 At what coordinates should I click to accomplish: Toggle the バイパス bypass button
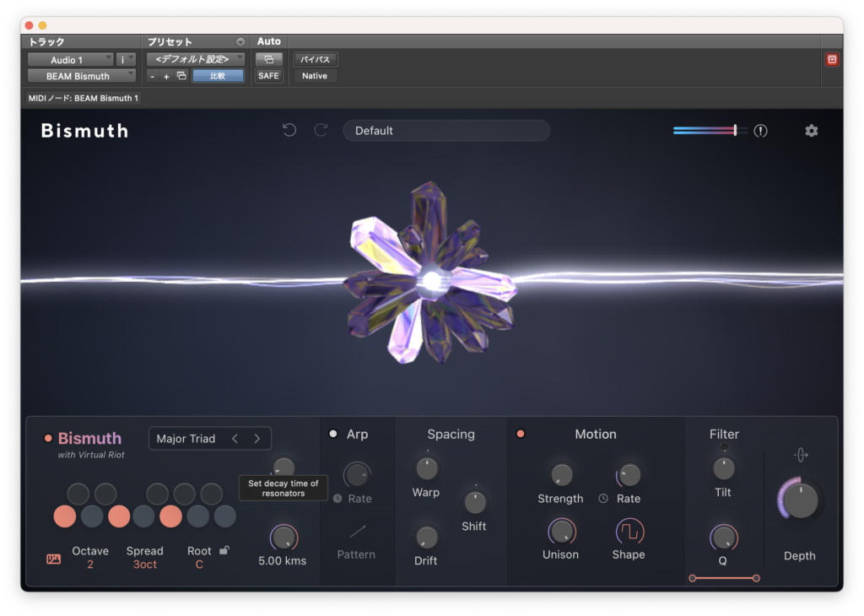(x=316, y=59)
